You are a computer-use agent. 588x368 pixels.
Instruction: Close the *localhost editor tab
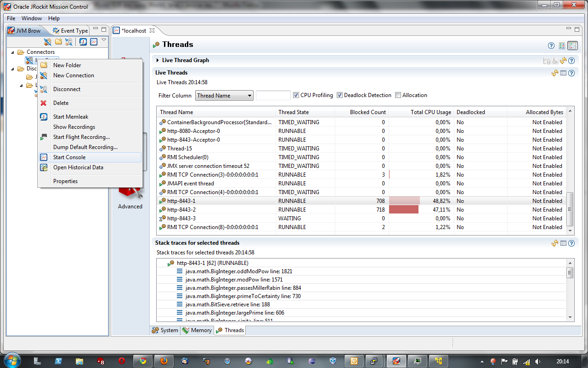pyautogui.click(x=152, y=30)
